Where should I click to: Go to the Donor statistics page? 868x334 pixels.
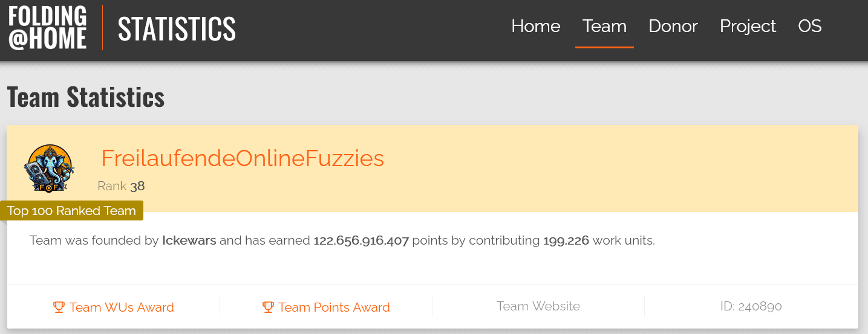(673, 27)
